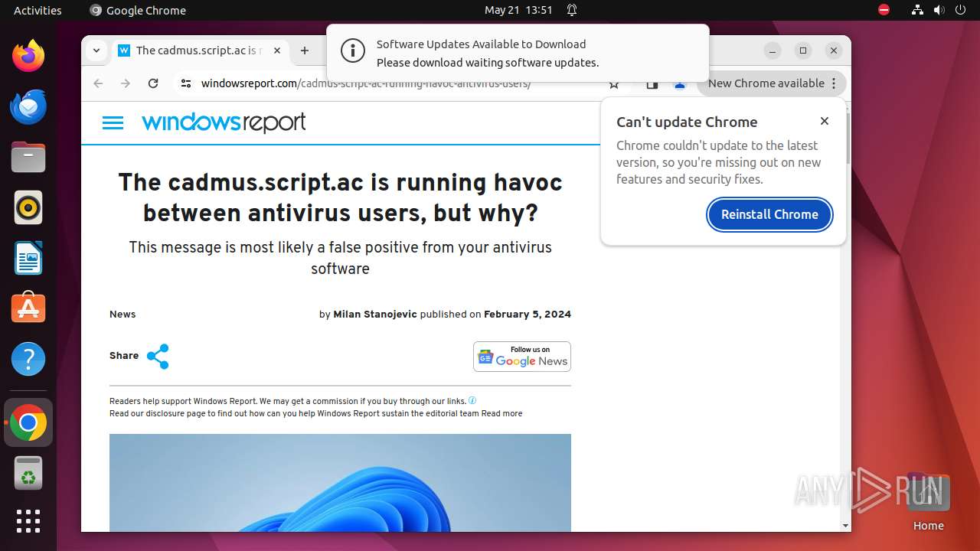Open notification bell in top bar

[571, 10]
